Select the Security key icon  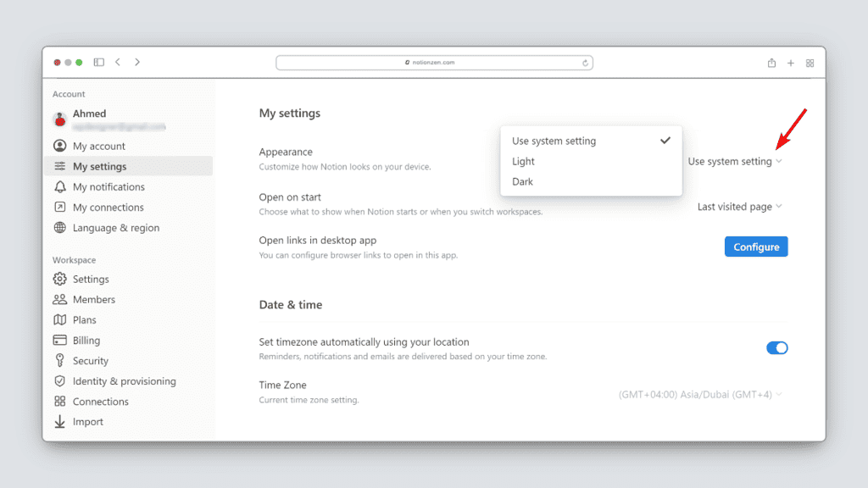point(59,360)
